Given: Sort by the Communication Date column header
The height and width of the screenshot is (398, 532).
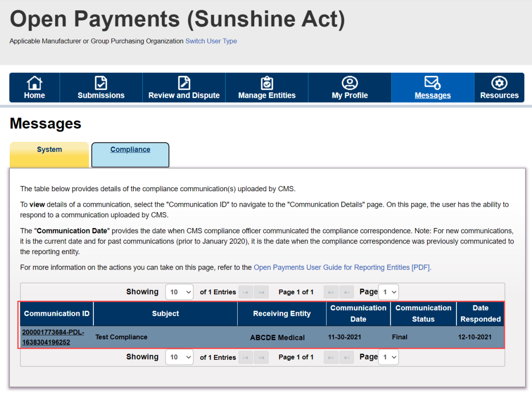Looking at the screenshot, I should pyautogui.click(x=358, y=313).
